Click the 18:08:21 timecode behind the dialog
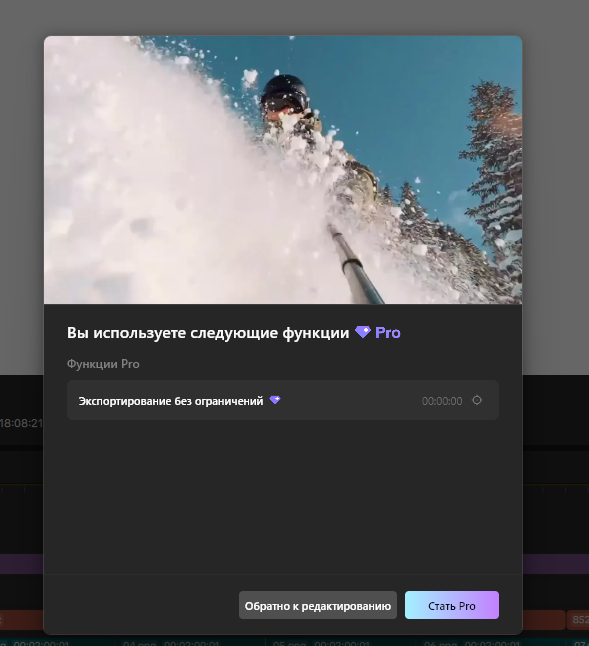This screenshot has width=589, height=646. point(21,423)
